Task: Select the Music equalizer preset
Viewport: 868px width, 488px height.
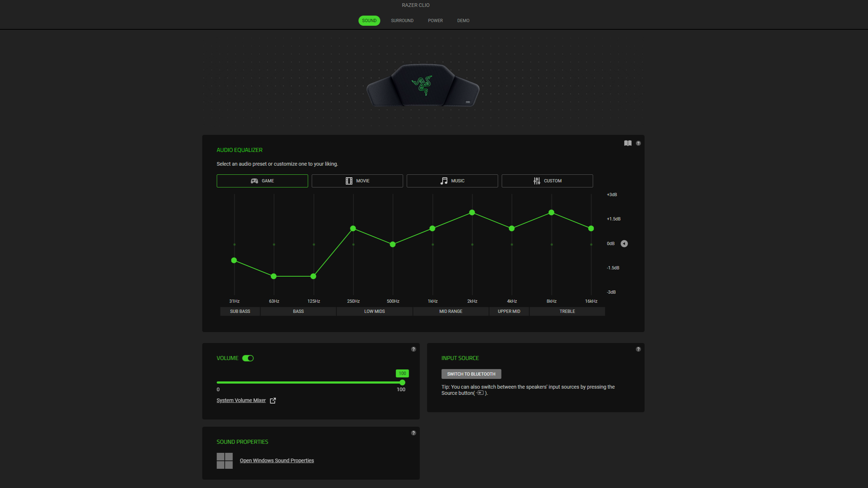Action: pos(452,181)
